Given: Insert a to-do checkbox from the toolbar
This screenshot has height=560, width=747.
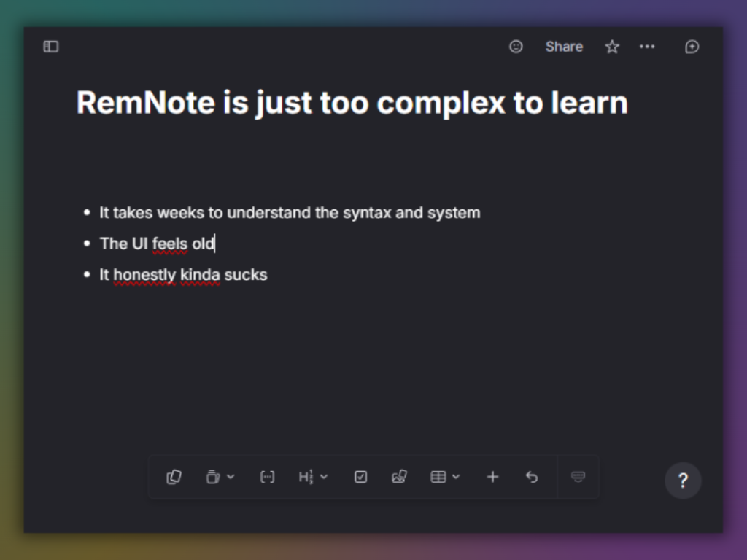Looking at the screenshot, I should [x=360, y=477].
